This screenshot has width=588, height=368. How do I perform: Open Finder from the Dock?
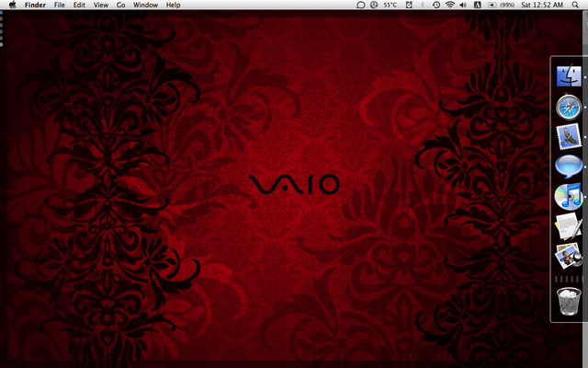tap(569, 76)
